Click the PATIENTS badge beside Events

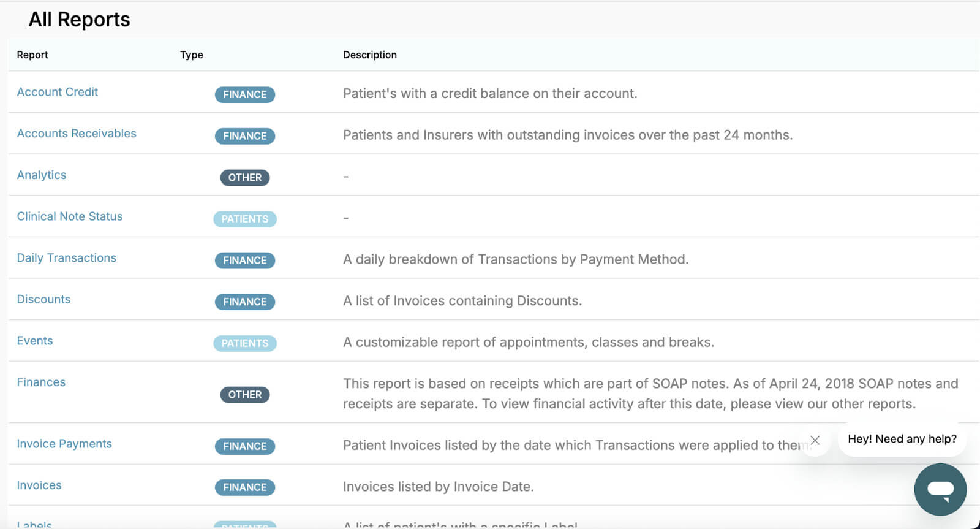coord(244,343)
